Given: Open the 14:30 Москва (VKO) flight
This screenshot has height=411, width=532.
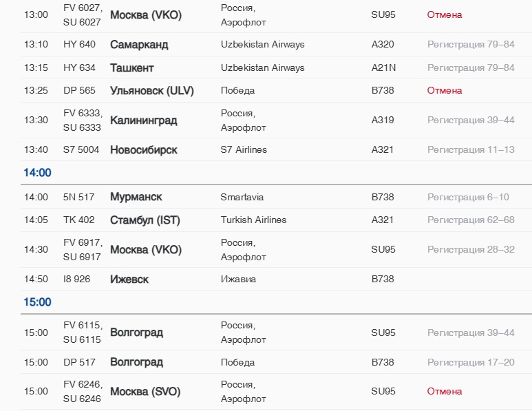Looking at the screenshot, I should point(145,250).
